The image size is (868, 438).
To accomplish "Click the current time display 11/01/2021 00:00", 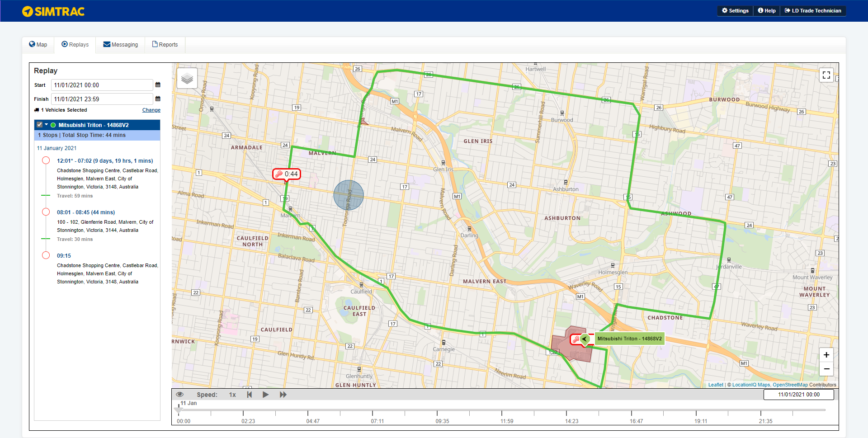I will 798,395.
